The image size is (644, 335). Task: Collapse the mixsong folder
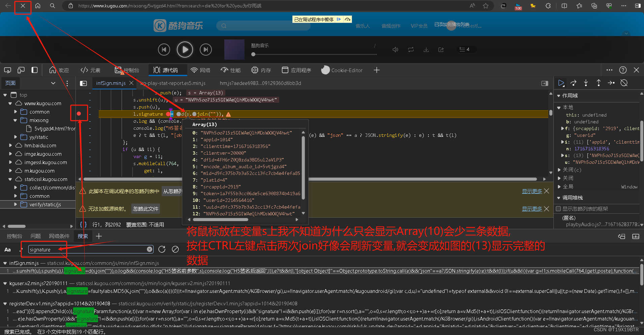(15, 120)
